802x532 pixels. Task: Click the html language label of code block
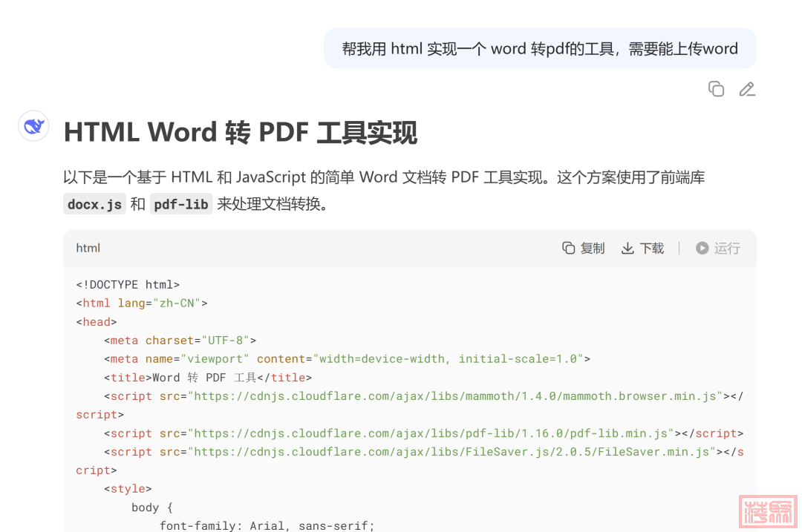point(88,249)
